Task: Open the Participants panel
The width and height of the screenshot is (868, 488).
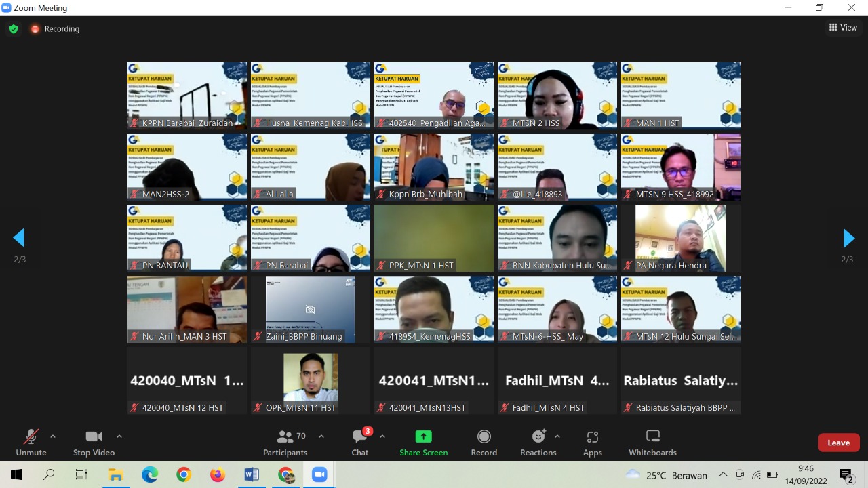Action: tap(285, 443)
